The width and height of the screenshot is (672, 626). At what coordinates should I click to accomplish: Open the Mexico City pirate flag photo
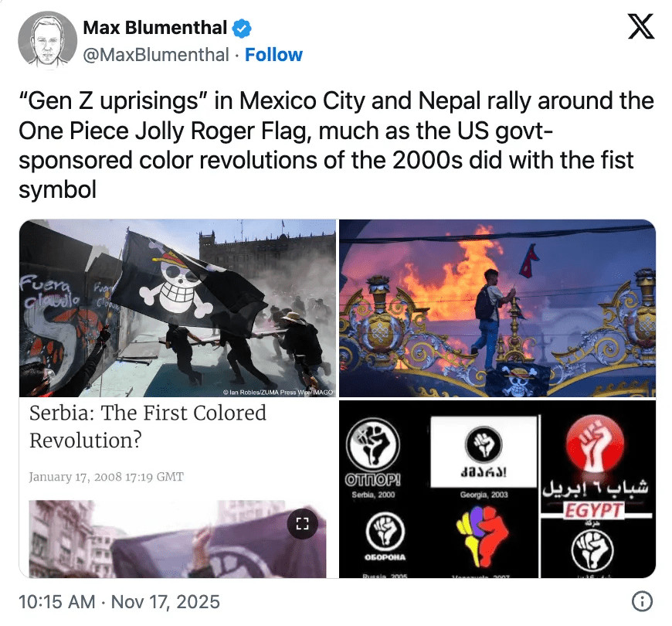click(178, 308)
